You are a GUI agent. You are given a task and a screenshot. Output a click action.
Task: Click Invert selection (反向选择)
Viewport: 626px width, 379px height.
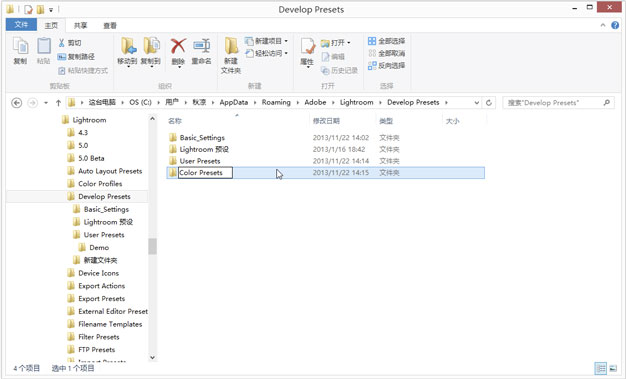386,65
